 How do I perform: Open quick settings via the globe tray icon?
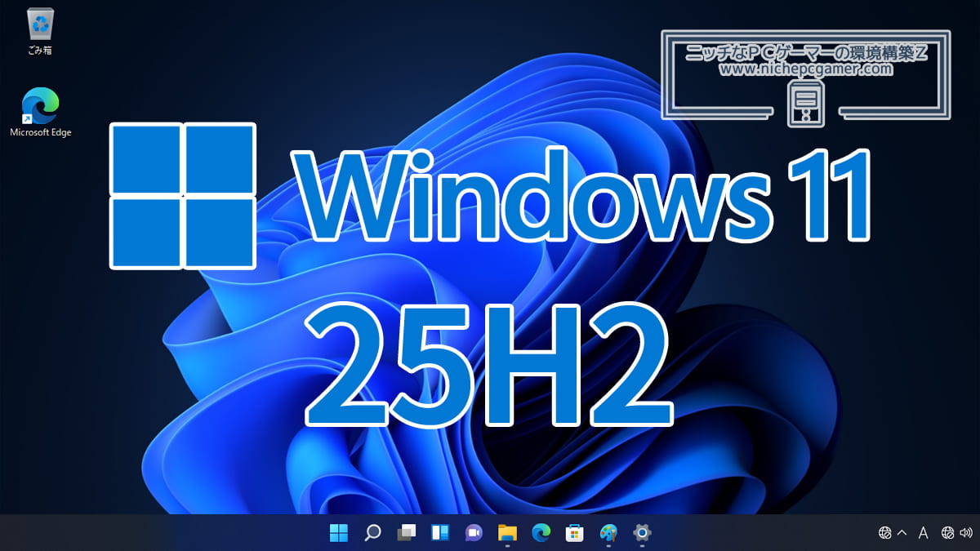pos(884,534)
